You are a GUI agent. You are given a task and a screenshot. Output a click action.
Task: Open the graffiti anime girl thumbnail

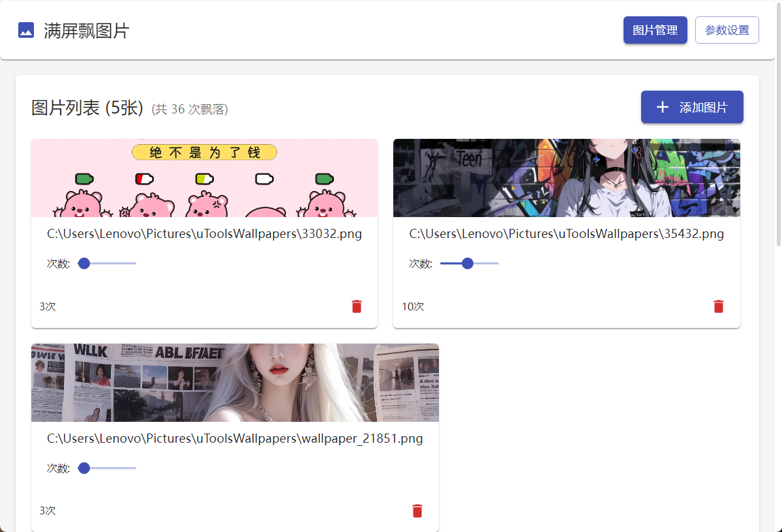(566, 178)
